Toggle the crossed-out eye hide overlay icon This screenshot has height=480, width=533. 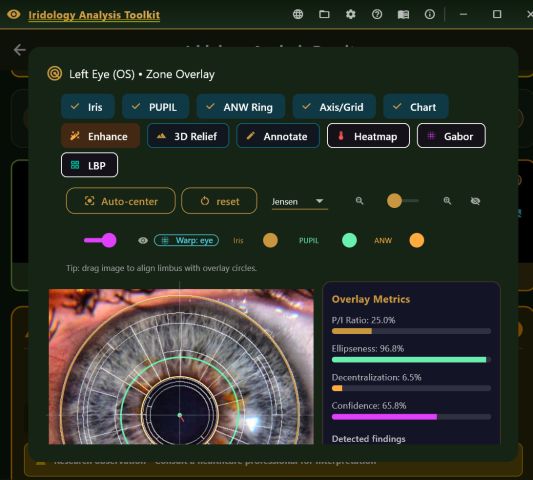click(475, 201)
